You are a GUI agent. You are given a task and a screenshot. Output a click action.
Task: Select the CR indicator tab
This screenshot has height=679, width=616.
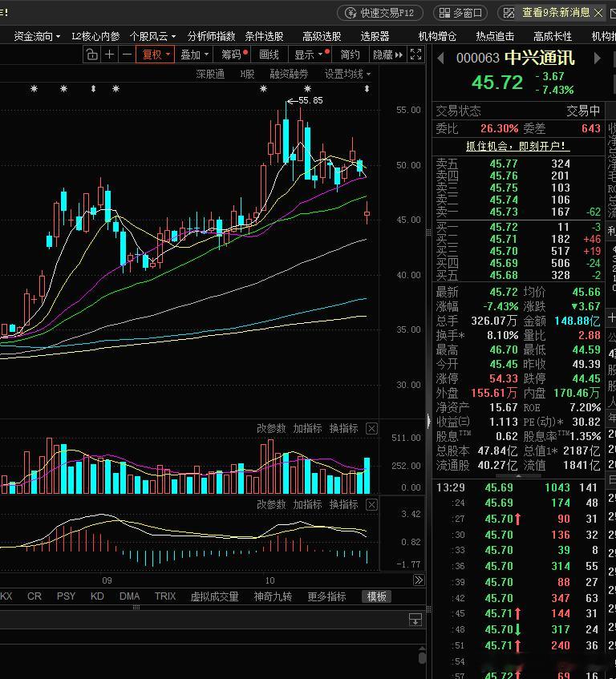34,596
